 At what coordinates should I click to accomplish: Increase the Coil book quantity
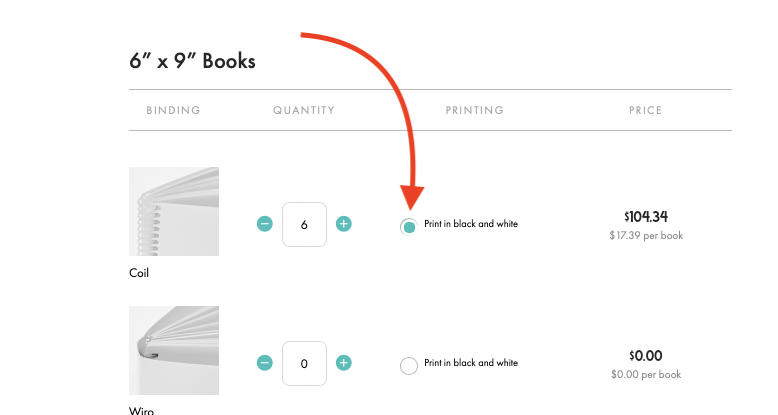point(343,224)
